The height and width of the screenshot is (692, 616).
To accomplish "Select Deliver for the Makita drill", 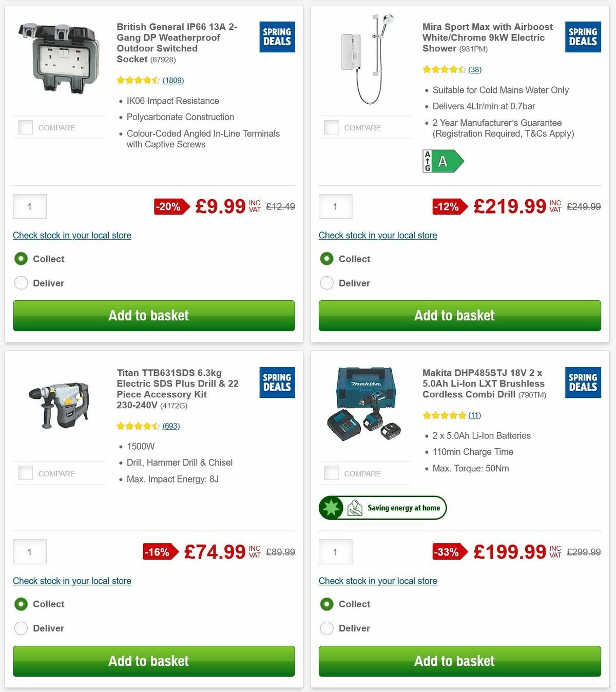I will point(327,628).
